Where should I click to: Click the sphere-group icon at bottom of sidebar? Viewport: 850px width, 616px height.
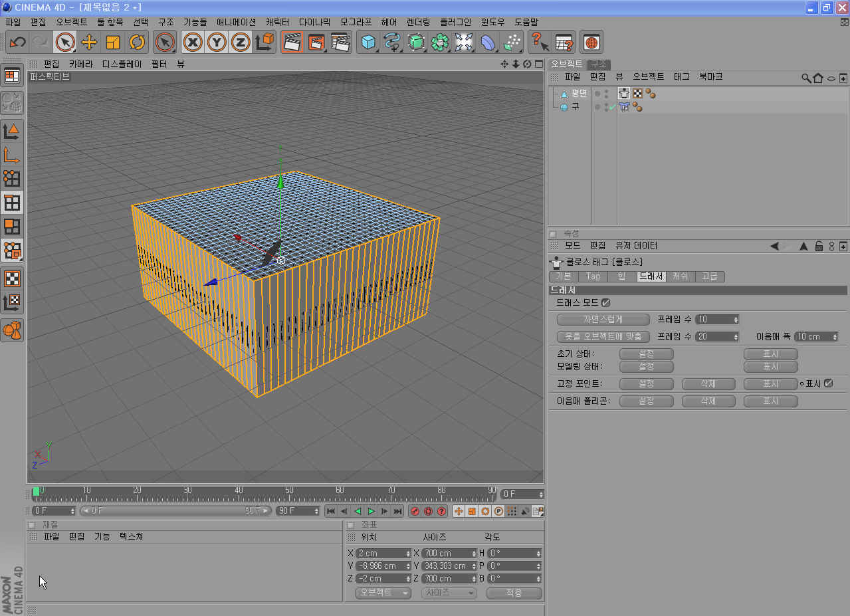click(x=12, y=329)
